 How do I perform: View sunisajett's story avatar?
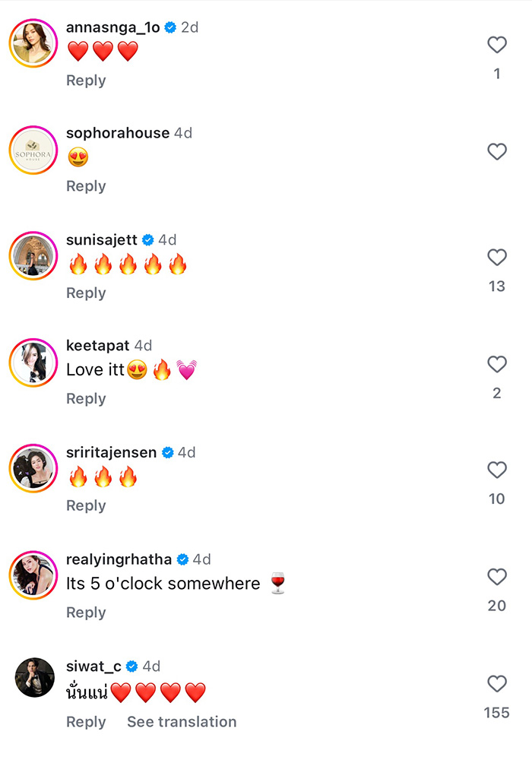tap(34, 258)
